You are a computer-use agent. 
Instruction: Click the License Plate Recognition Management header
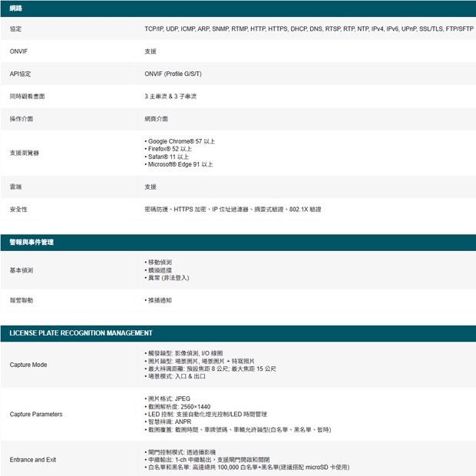pyautogui.click(x=81, y=333)
